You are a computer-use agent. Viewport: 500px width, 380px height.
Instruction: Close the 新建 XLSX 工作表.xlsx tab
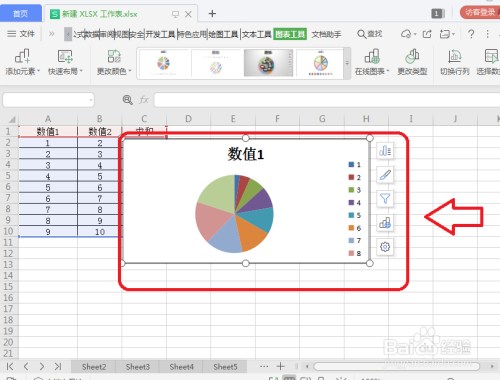[188, 14]
